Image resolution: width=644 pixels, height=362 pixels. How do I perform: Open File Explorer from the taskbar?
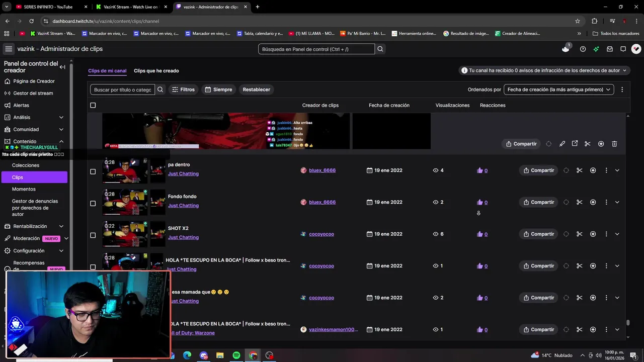(x=220, y=355)
